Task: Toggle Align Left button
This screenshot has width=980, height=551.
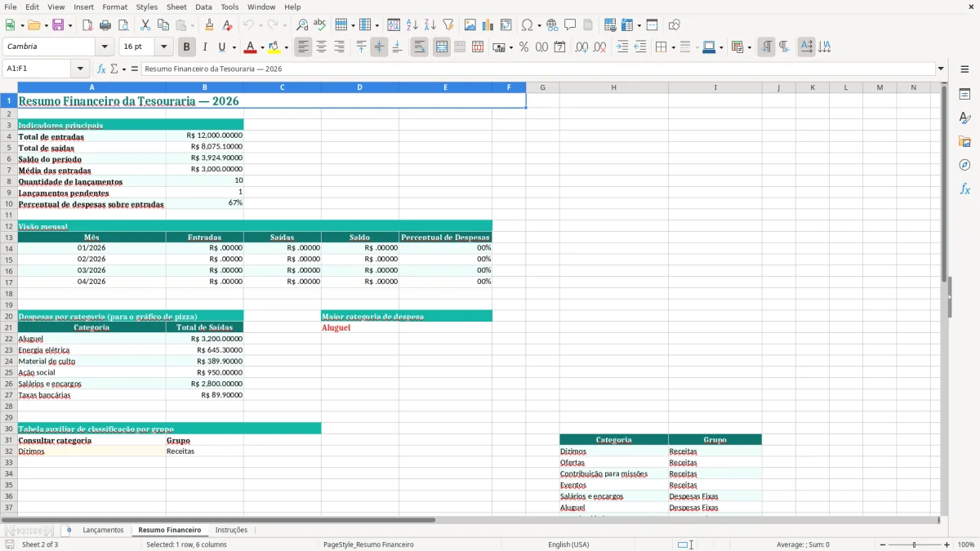Action: (x=304, y=47)
